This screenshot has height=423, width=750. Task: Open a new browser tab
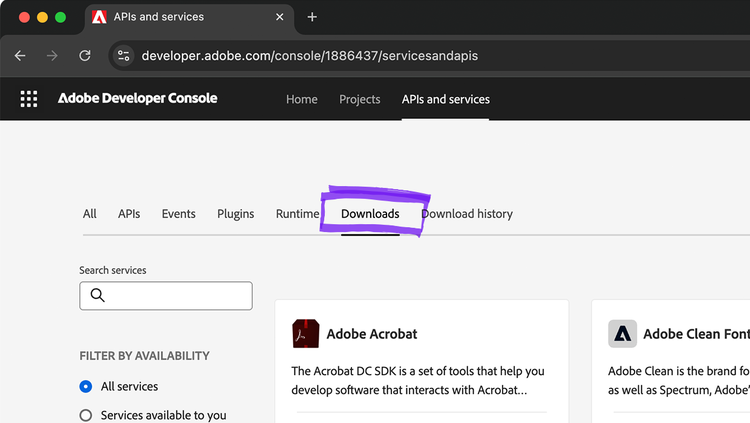click(312, 17)
